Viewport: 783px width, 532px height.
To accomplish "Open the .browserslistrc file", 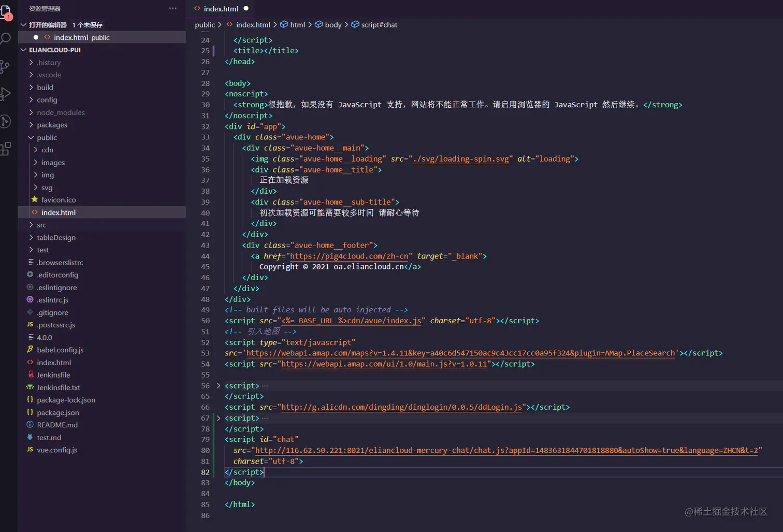I will click(60, 263).
